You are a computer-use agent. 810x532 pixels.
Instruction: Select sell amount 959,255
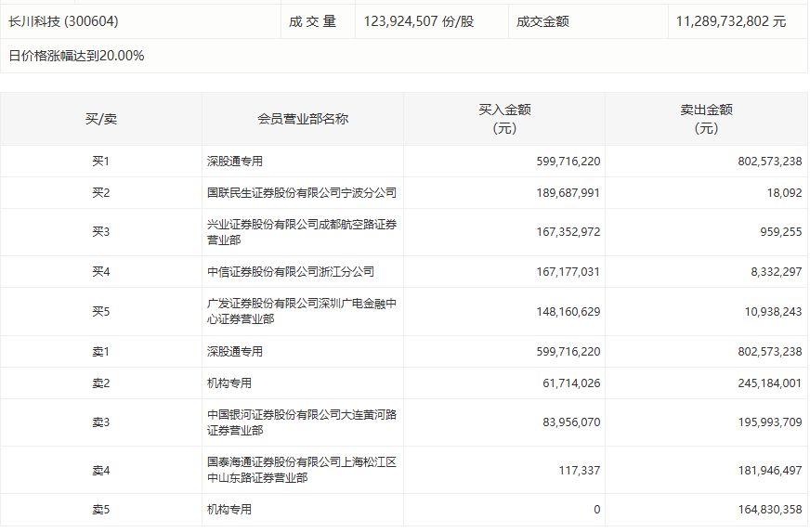[781, 231]
